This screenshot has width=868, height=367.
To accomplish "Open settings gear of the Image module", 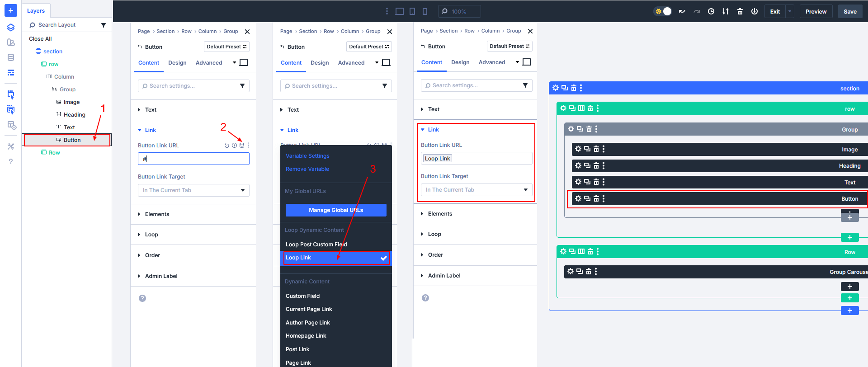I will point(578,149).
